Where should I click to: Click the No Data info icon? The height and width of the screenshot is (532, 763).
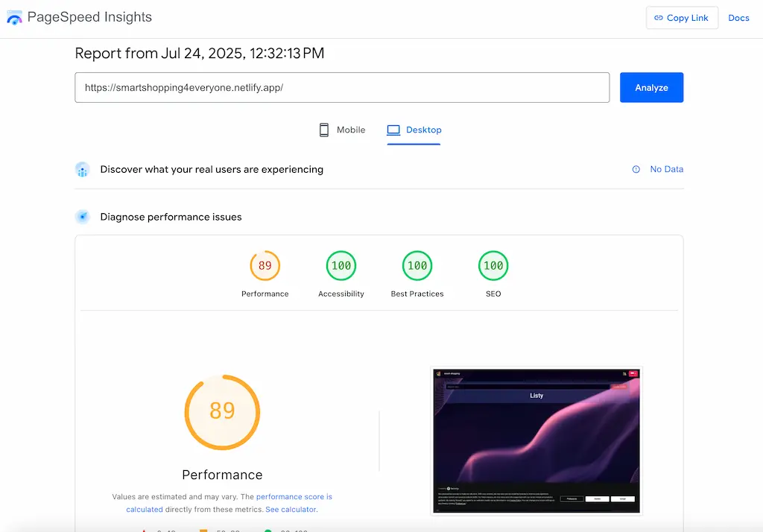click(x=636, y=169)
